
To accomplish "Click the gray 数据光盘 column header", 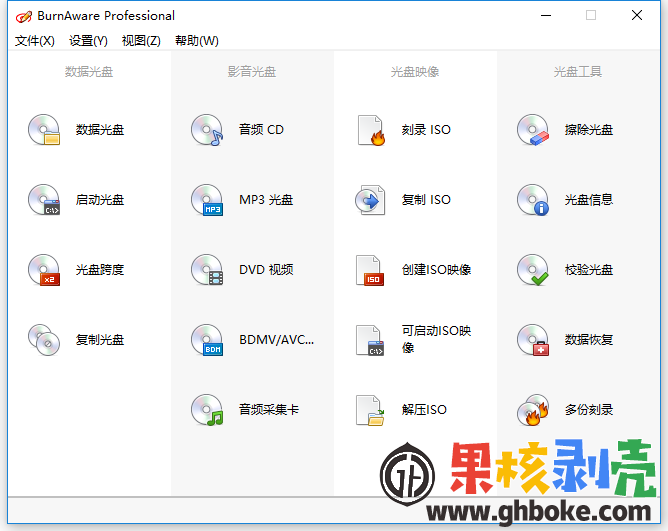I will coord(89,72).
